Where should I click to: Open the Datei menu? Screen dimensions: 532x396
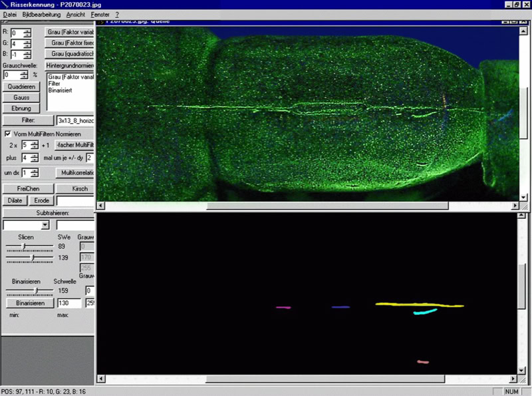click(10, 14)
